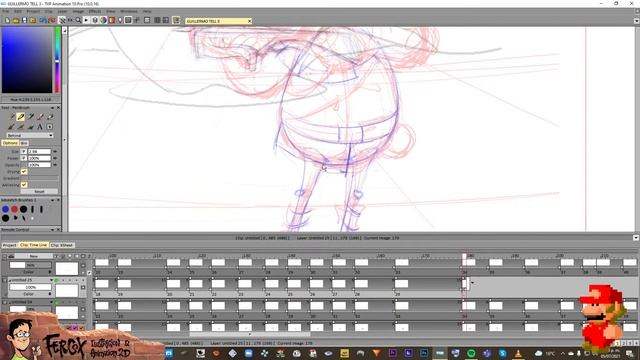Tick the selection box left of Untitled 25
The image size is (640, 360).
4,280
